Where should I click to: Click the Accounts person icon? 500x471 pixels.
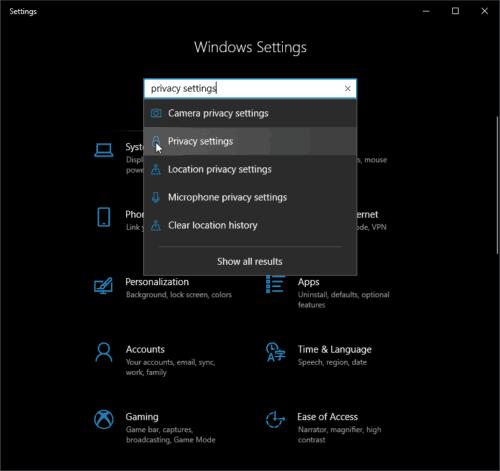[x=104, y=352]
